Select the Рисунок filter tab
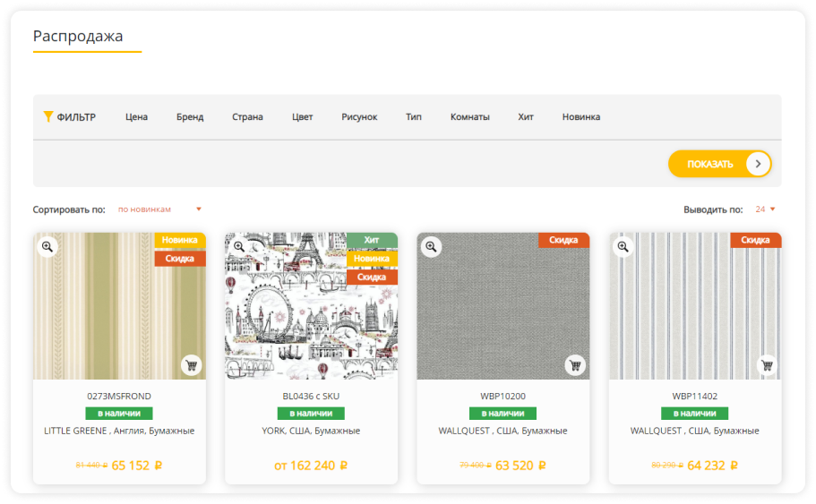Screen dimensions: 816x504 359,117
